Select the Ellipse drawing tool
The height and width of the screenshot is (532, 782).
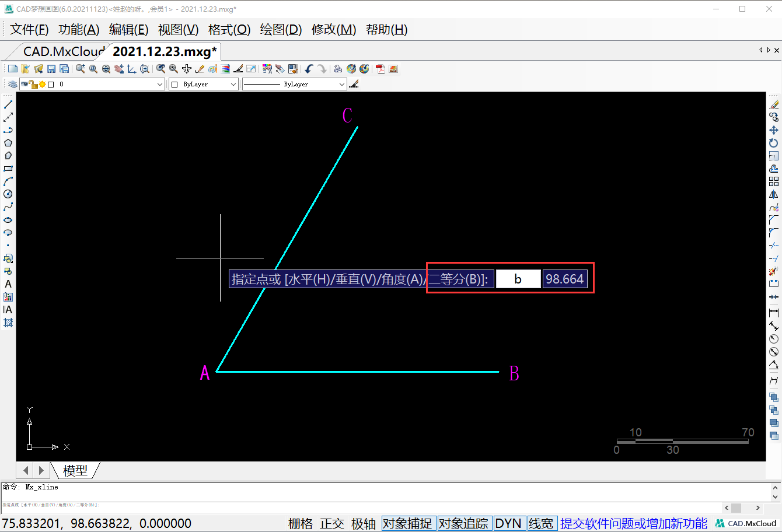[x=8, y=220]
